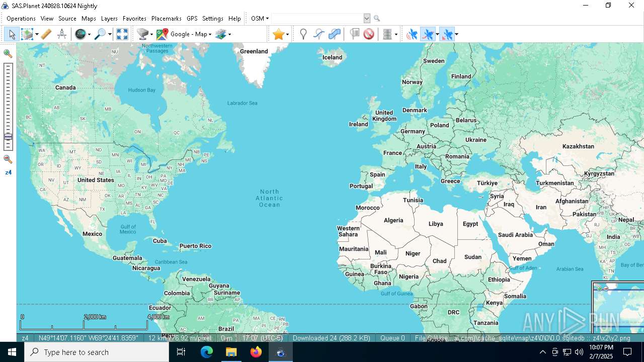Screen dimensions: 644x362
Task: Click the coordinates in status bar
Action: coord(89,338)
